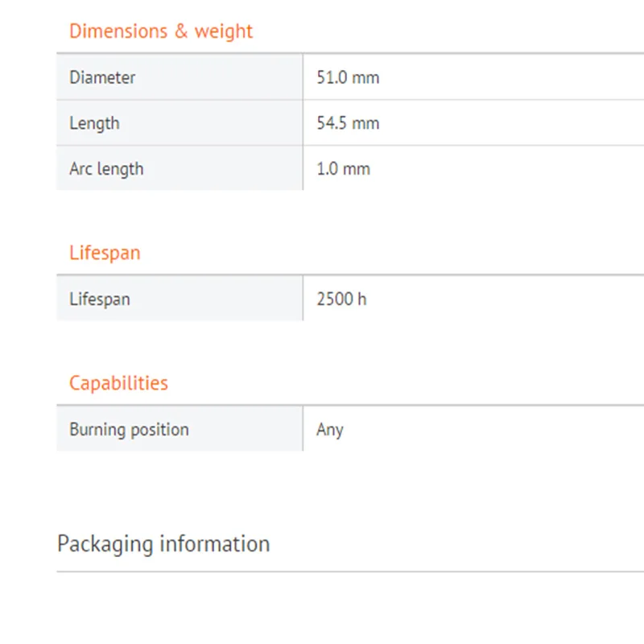Click the orange Lifespan section heading

[105, 253]
